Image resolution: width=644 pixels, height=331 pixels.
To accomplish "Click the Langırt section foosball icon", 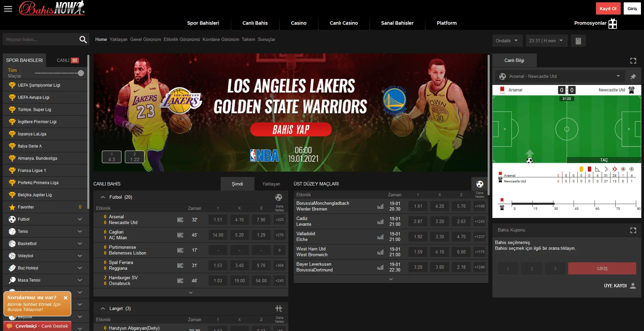I will pyautogui.click(x=279, y=308).
